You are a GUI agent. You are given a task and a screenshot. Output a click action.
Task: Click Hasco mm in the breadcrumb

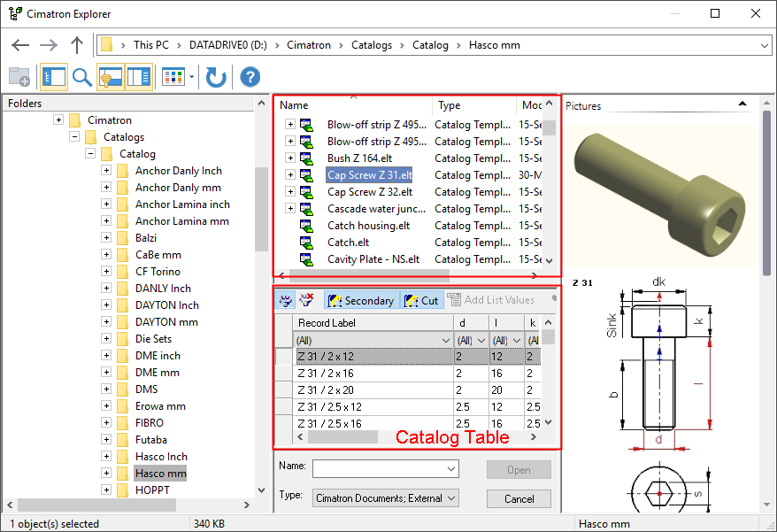coord(495,45)
